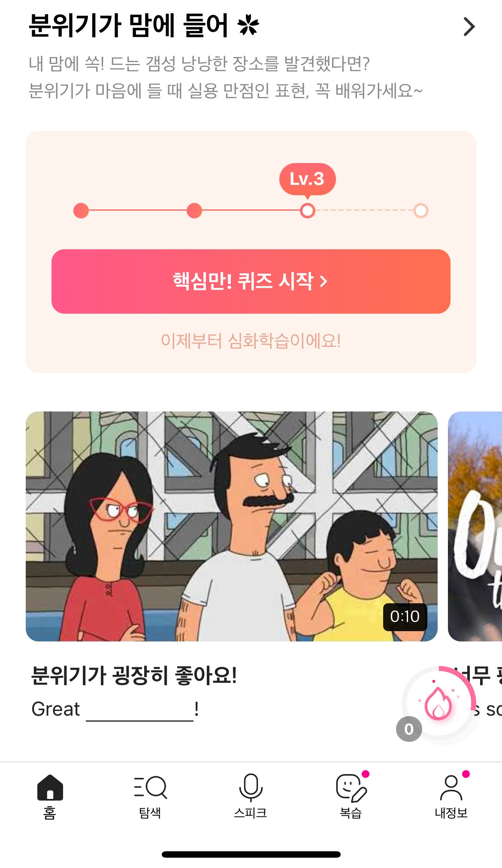Screen dimensions: 502x868
Task: Select the second level progress dot
Action: click(194, 211)
